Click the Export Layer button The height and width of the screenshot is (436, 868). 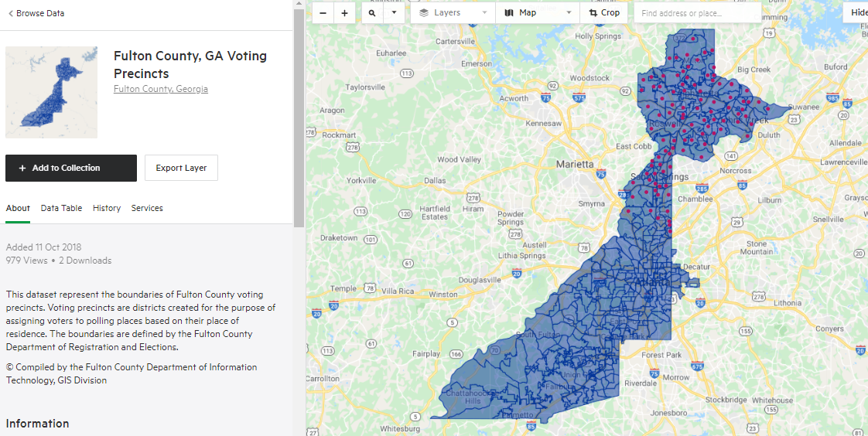pos(181,168)
